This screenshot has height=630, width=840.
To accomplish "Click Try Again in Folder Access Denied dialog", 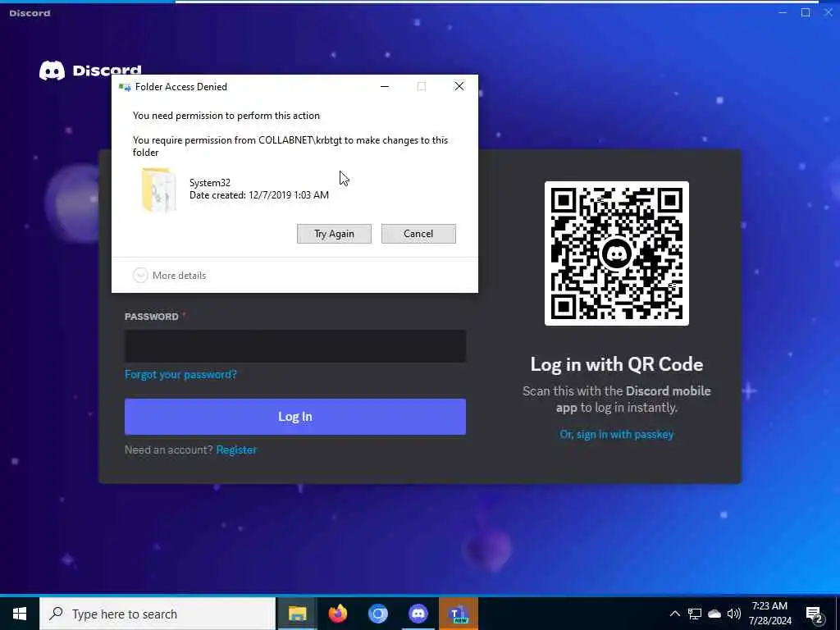I will pos(334,234).
